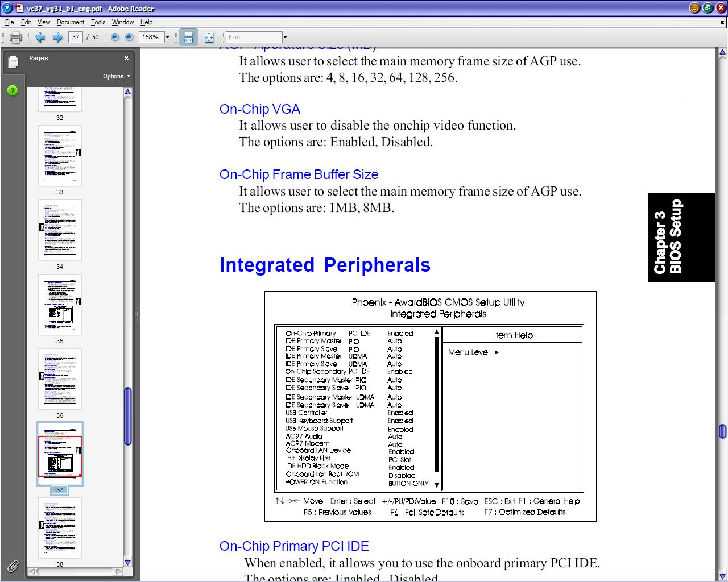Click the document vertical scroll handle
This screenshot has height=582, width=728.
[722, 431]
